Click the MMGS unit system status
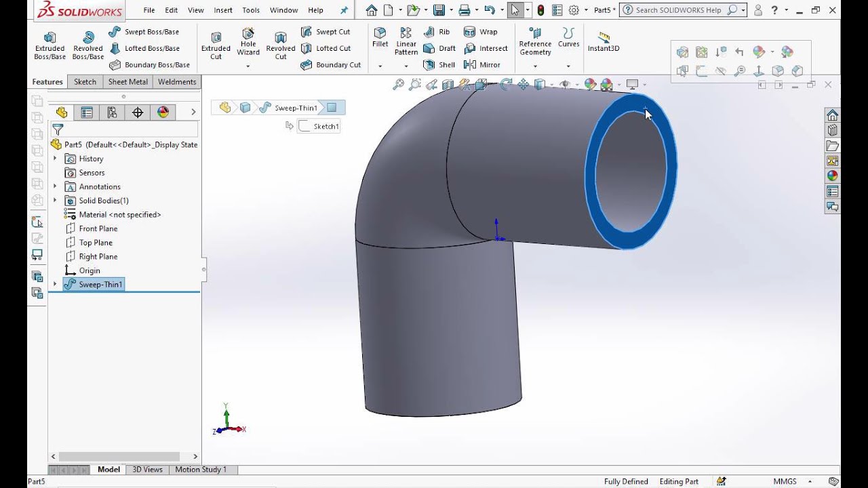868x488 pixels. pyautogui.click(x=785, y=481)
